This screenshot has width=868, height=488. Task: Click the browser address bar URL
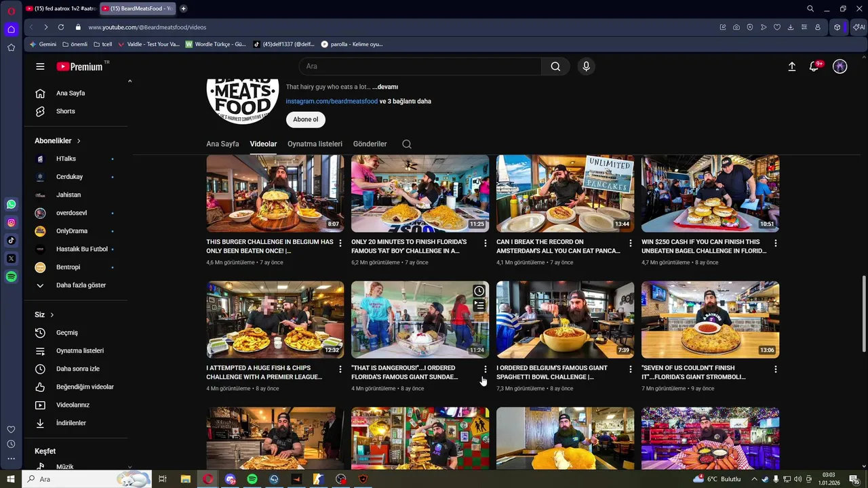(x=147, y=27)
